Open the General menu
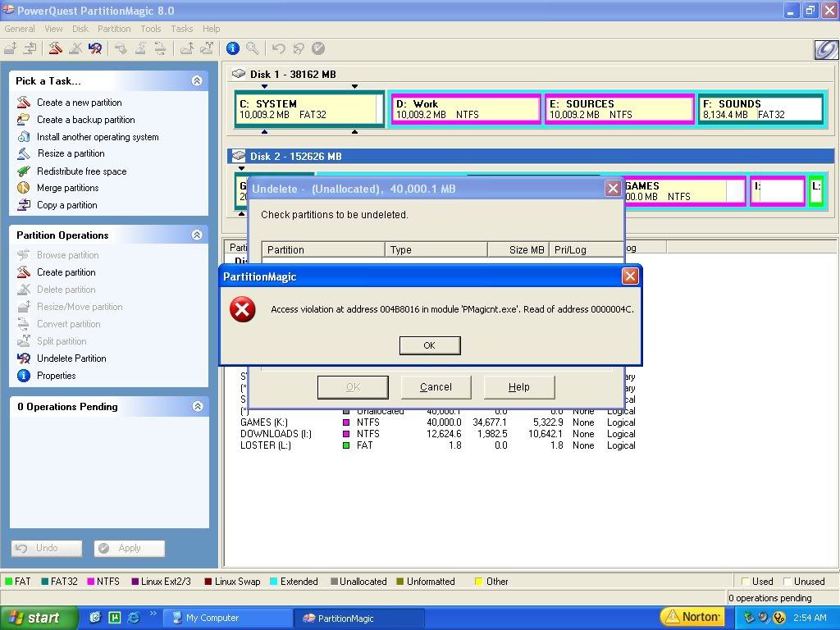The width and height of the screenshot is (840, 630). pos(20,29)
